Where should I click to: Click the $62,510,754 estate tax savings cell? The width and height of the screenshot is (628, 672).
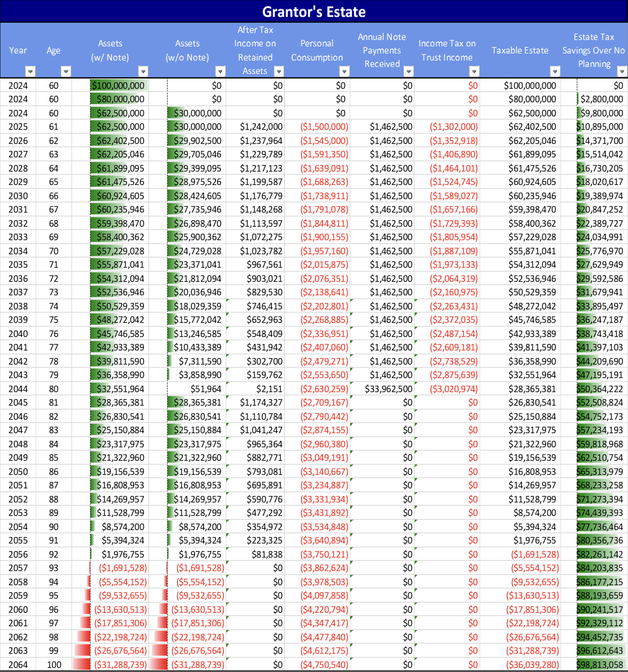(594, 458)
